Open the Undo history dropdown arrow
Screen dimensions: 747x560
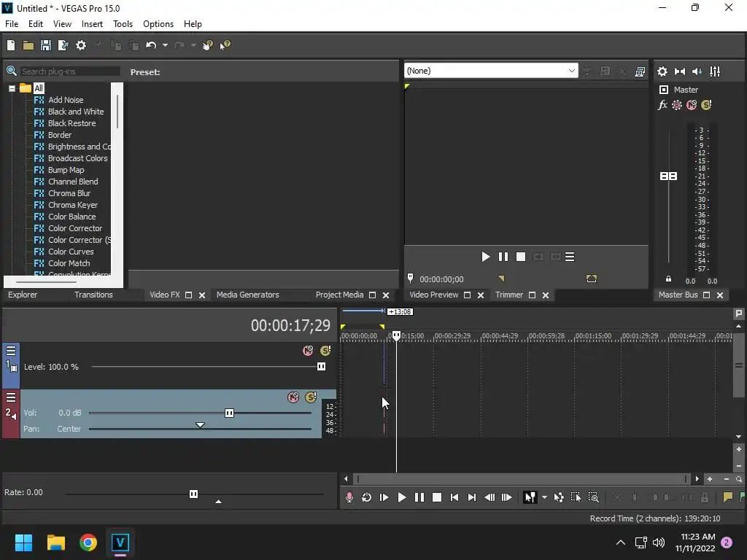point(165,45)
